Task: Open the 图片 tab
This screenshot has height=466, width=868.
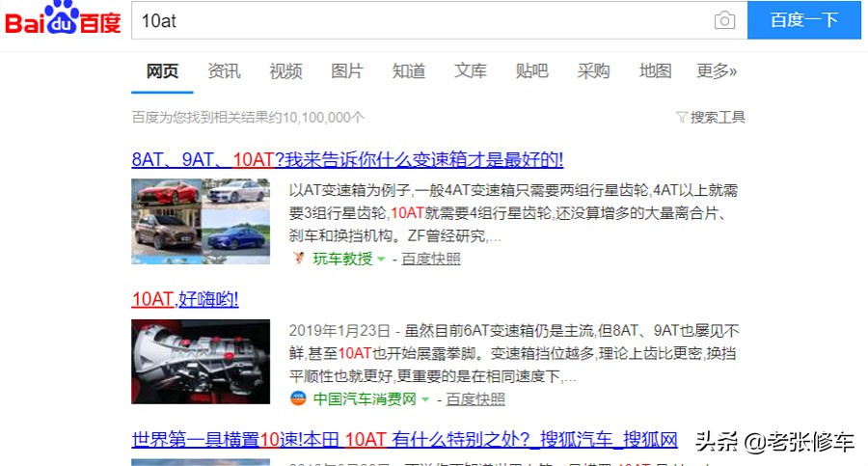Action: (x=347, y=71)
